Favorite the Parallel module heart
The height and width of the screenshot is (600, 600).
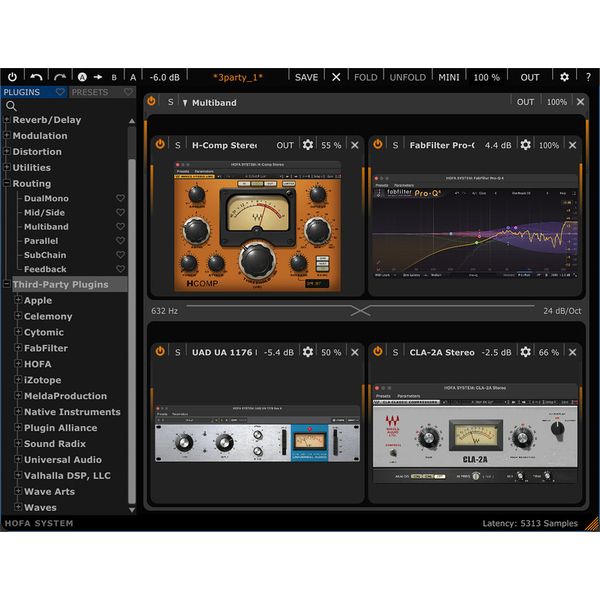[x=120, y=241]
